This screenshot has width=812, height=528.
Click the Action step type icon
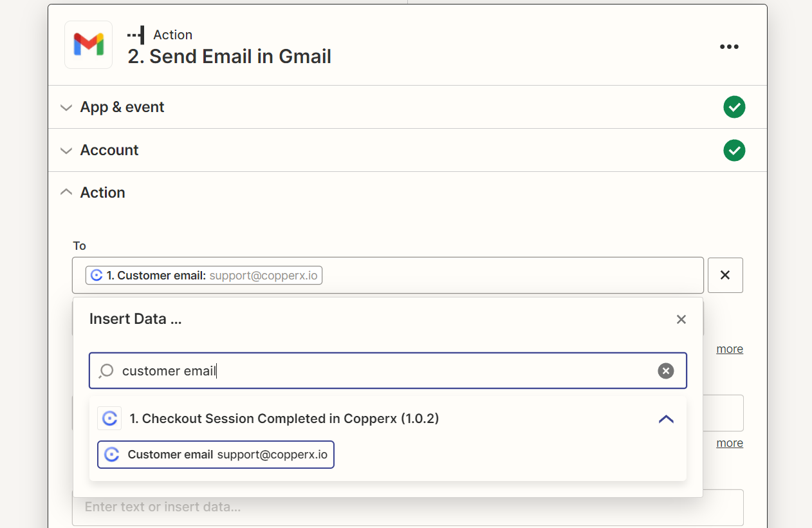pyautogui.click(x=136, y=35)
